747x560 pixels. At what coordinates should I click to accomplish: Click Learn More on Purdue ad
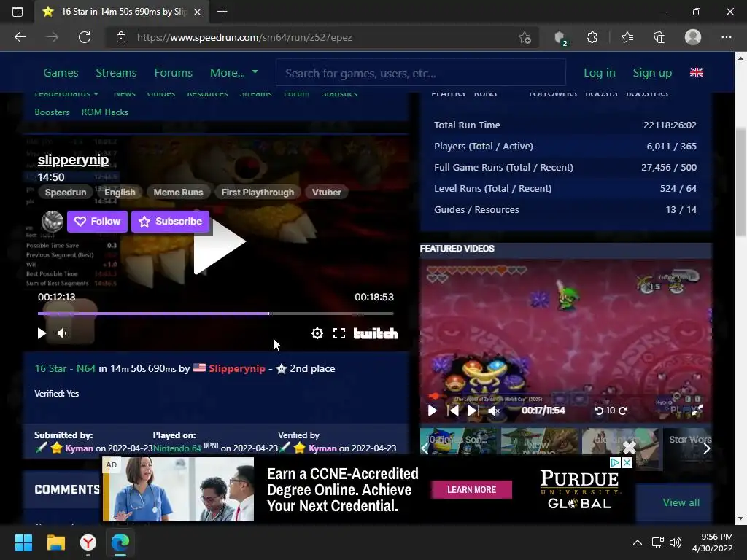click(x=472, y=489)
